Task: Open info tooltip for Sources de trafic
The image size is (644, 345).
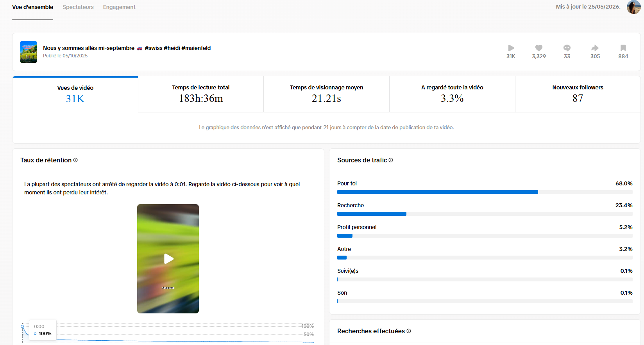Action: 391,160
